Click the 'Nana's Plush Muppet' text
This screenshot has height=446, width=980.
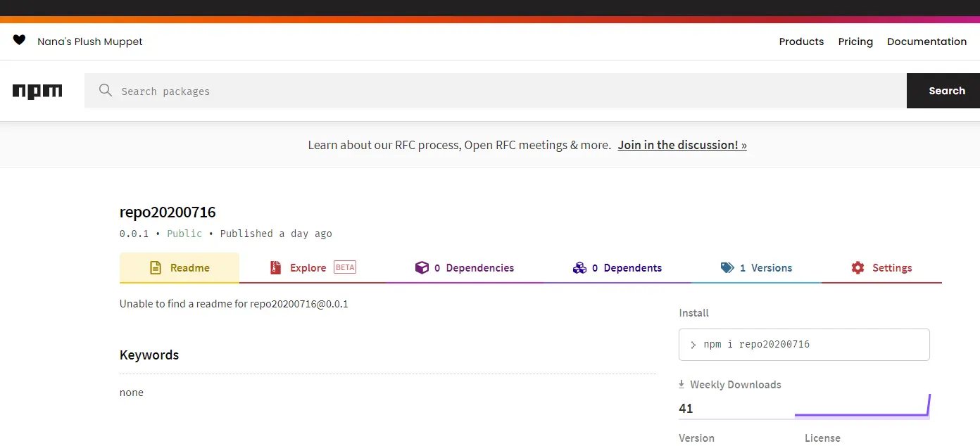(x=90, y=42)
